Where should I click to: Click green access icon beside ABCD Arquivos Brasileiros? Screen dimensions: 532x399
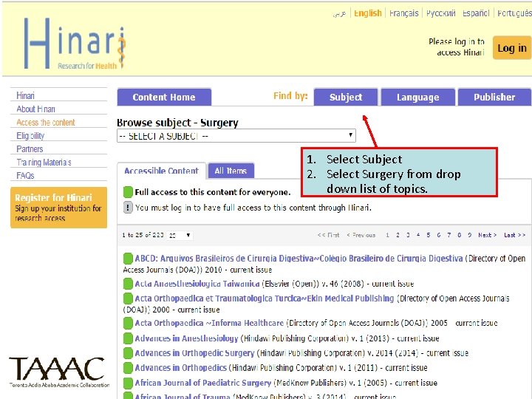click(x=128, y=259)
